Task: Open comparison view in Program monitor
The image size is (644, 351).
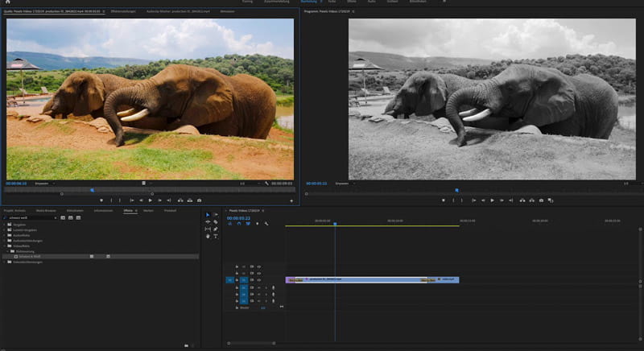Action: (x=551, y=200)
